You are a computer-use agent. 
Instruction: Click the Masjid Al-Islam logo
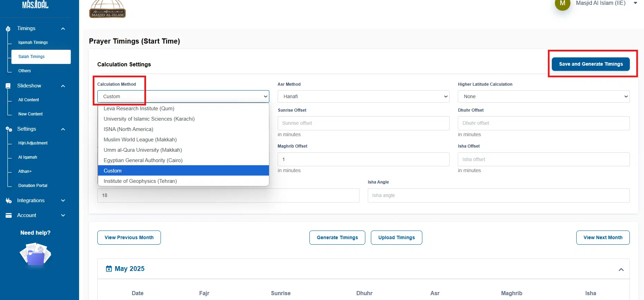tap(107, 9)
